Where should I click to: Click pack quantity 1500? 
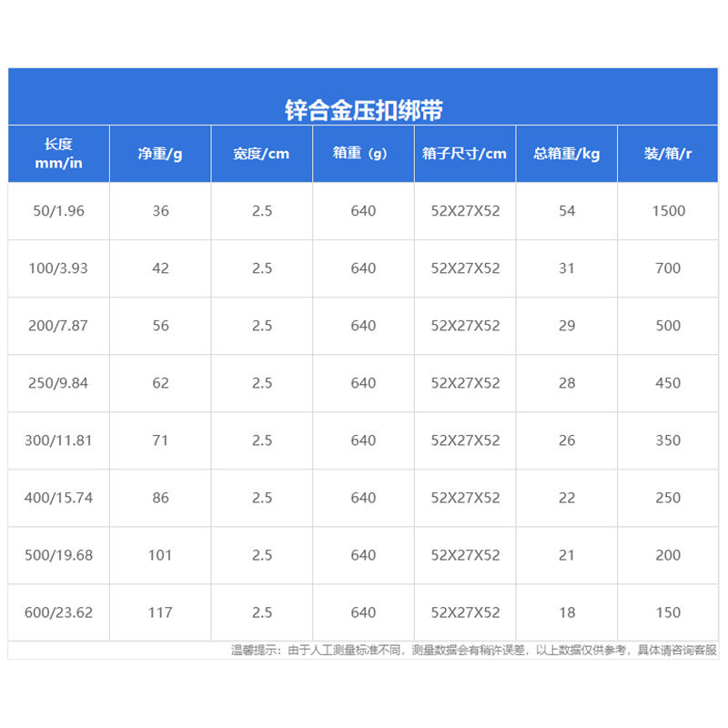669,211
